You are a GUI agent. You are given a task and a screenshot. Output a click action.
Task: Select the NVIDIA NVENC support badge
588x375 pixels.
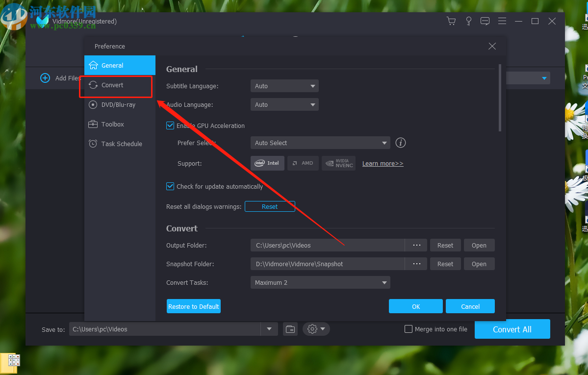click(338, 163)
